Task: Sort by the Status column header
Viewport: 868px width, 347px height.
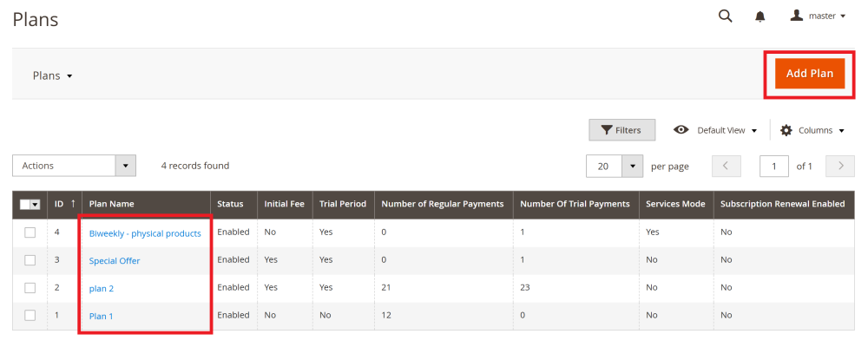Action: 233,204
